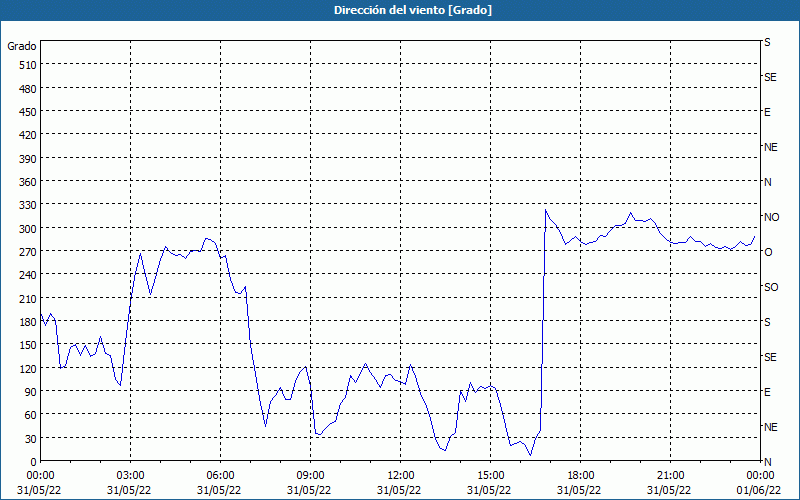
Task: Click the 'S' compass label at 180 level
Action: (767, 322)
